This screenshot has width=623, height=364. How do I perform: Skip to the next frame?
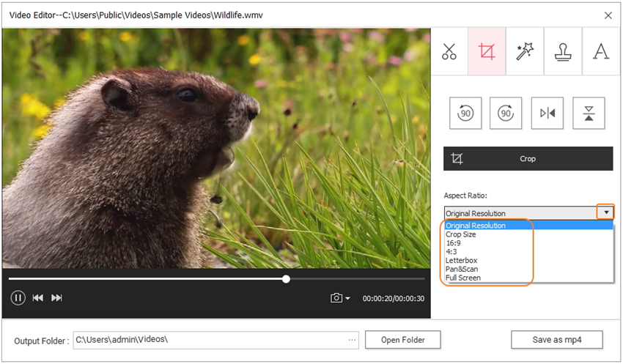click(x=56, y=297)
